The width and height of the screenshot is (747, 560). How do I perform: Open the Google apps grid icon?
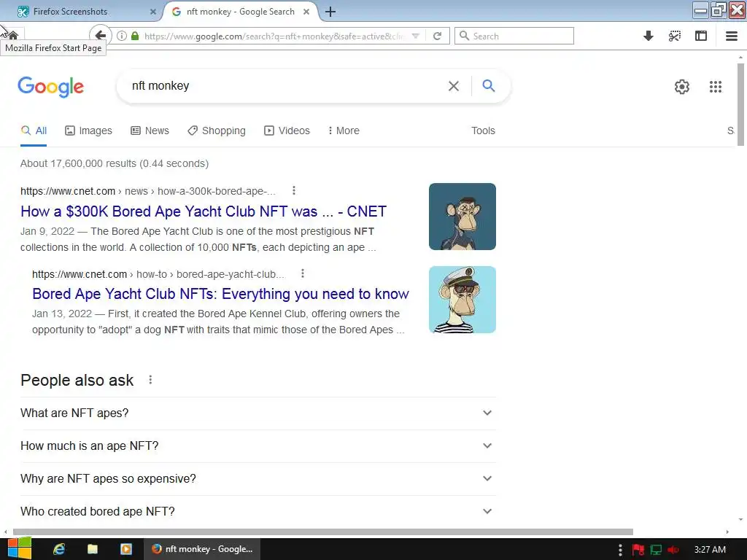point(715,87)
